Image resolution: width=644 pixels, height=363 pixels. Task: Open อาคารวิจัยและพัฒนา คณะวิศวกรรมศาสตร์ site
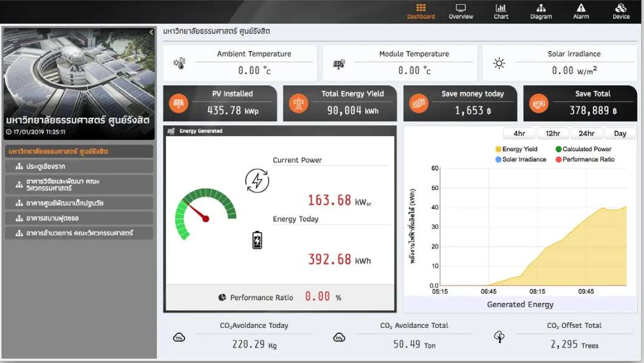[79, 185]
